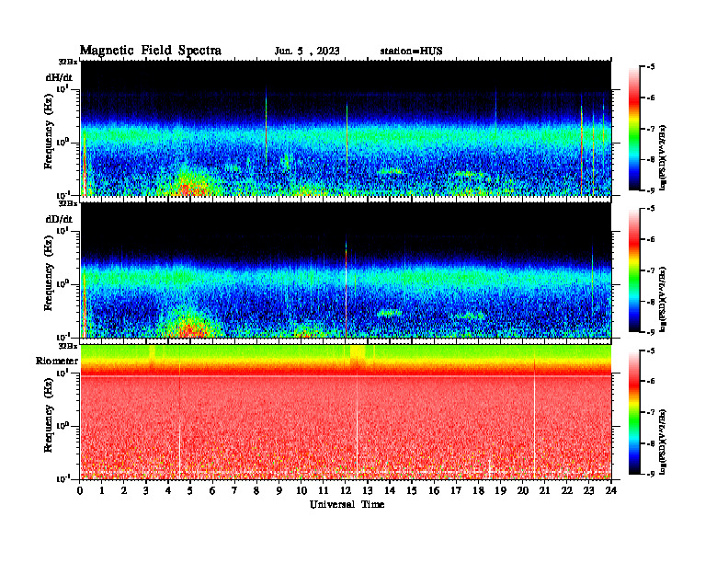Click hour 24 on the time axis
This screenshot has width=728, height=563.
point(610,491)
